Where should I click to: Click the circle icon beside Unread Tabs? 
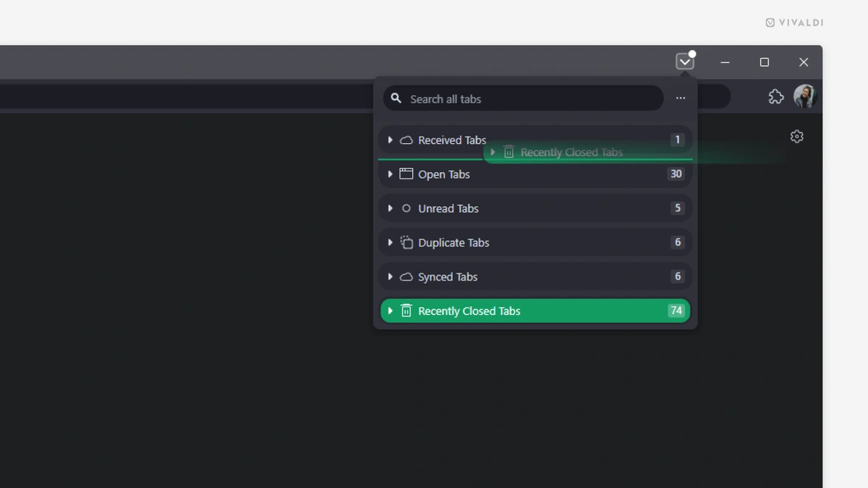pos(407,207)
